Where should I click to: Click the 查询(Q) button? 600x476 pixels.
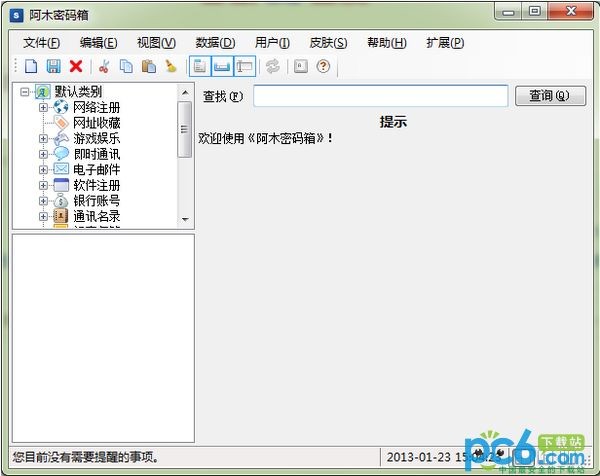(550, 96)
